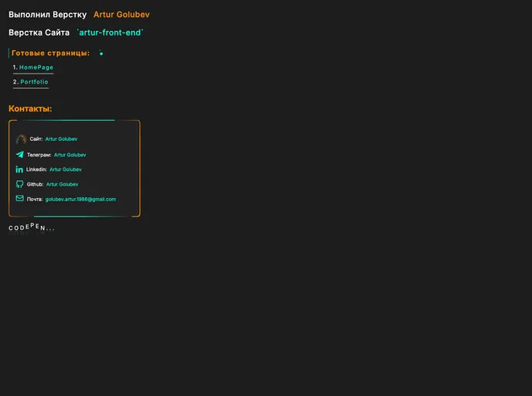Click the Контакты: heading

[x=30, y=108]
